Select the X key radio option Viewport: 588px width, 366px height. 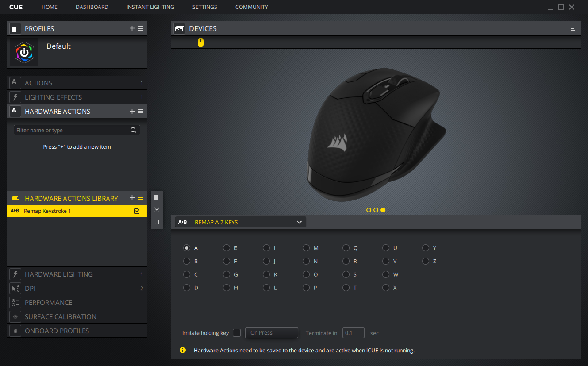tap(386, 288)
